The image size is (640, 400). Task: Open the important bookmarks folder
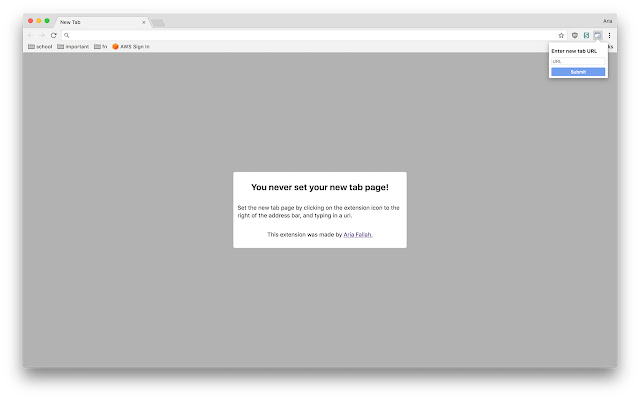point(73,47)
